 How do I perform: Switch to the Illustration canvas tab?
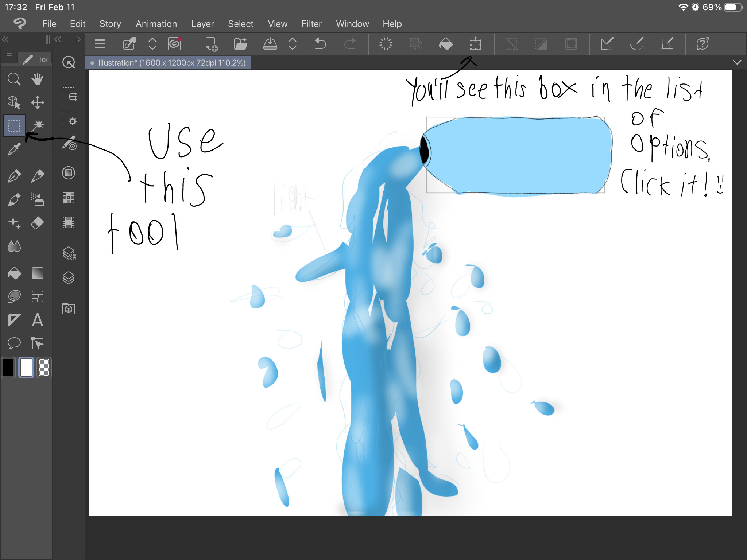168,63
